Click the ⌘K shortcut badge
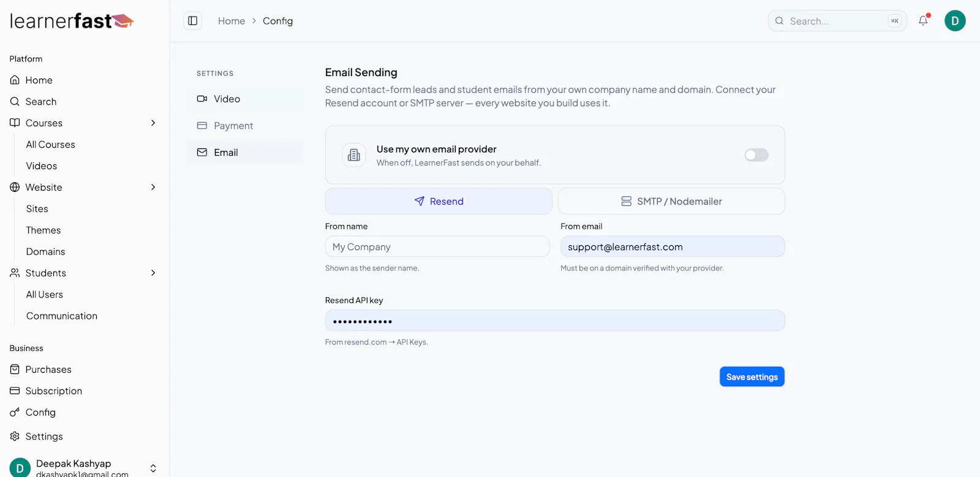 [x=894, y=21]
